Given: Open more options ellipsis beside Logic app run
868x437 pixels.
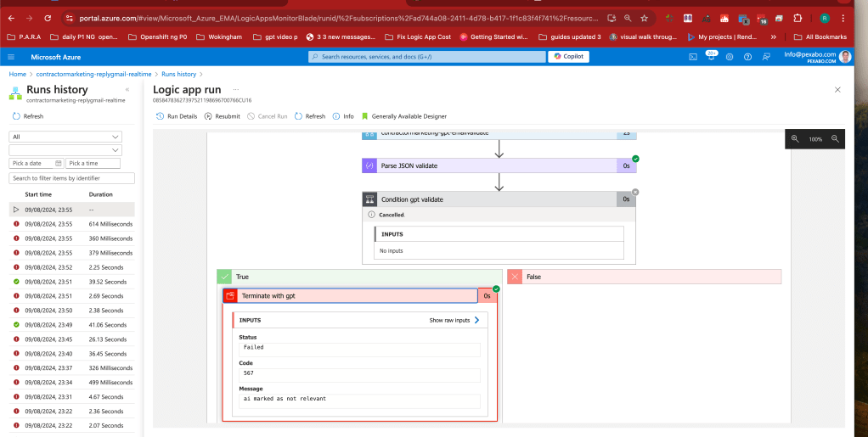Looking at the screenshot, I should (x=236, y=90).
